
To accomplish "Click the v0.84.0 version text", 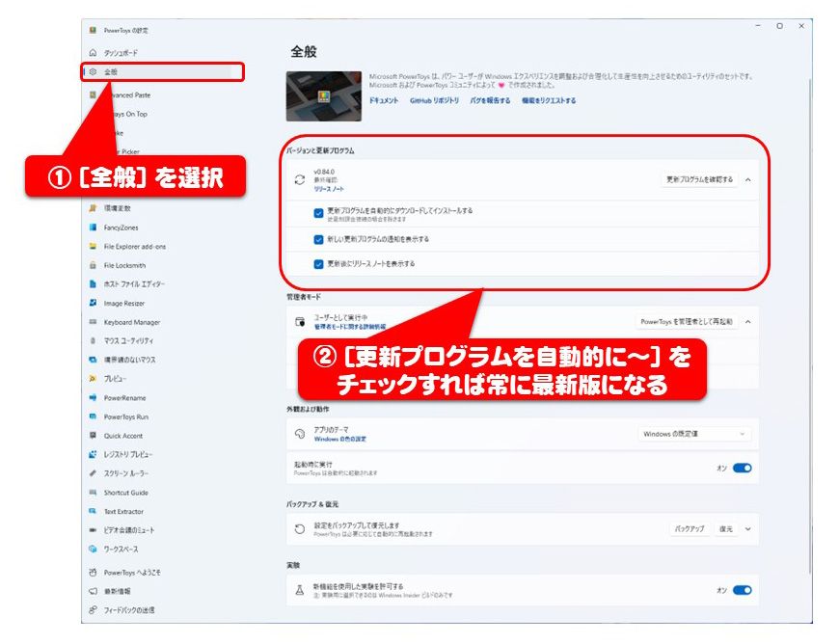I will pos(324,172).
